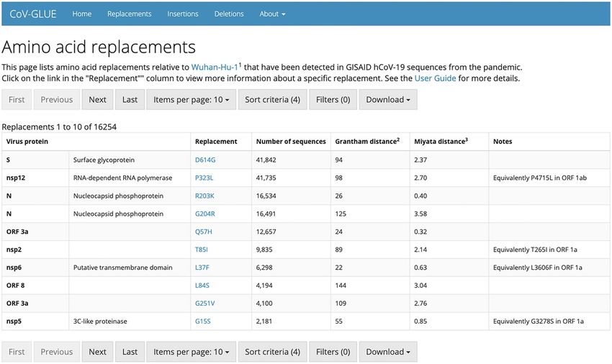Go to the Home menu item

82,14
